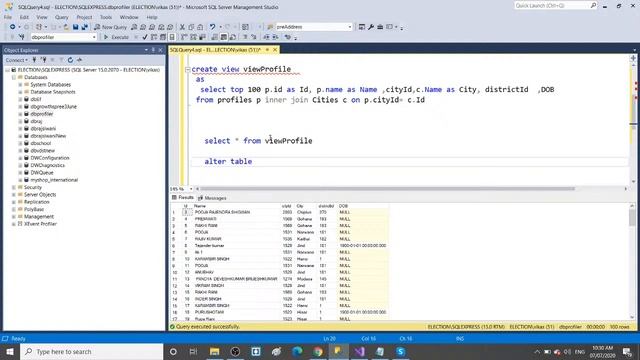Click the New Query toolbar button

(x=110, y=27)
